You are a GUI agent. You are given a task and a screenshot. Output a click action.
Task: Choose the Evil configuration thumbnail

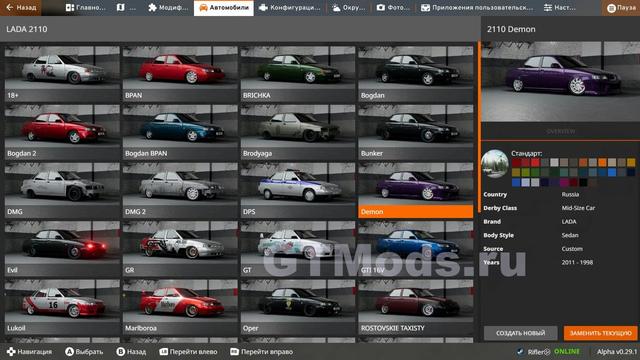point(62,248)
